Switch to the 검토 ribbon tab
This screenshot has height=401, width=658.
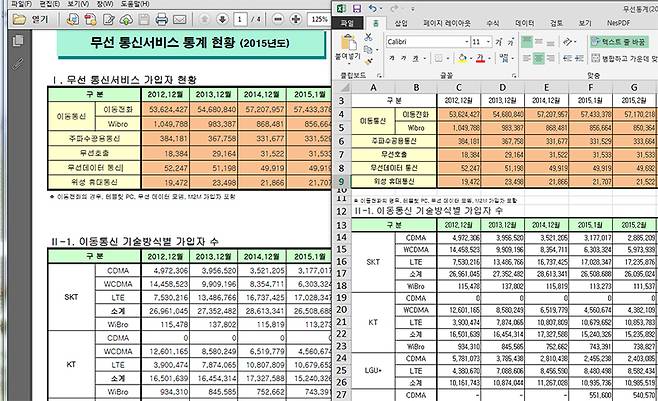(556, 23)
